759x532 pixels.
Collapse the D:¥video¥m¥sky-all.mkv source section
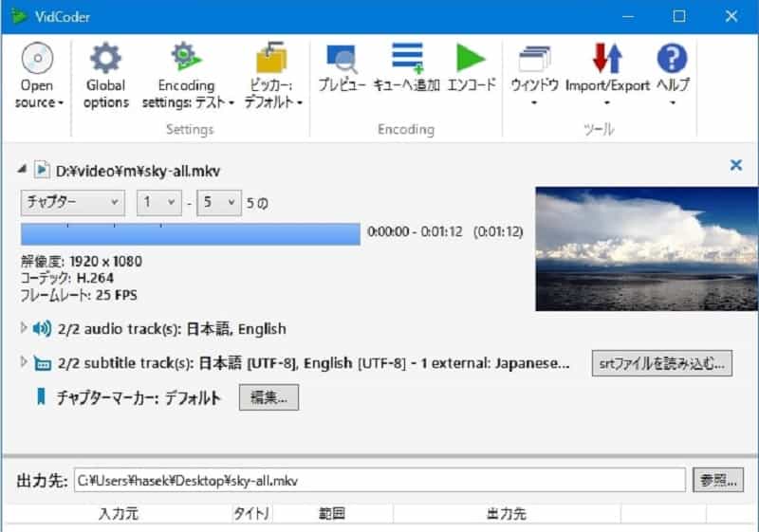pos(22,169)
